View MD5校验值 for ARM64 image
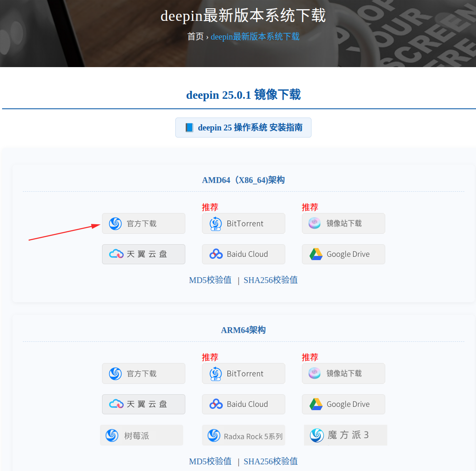The width and height of the screenshot is (476, 471). (x=210, y=461)
